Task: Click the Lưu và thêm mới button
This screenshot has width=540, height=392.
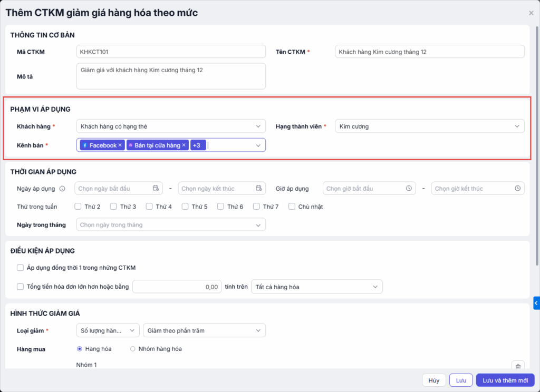Action: point(505,380)
